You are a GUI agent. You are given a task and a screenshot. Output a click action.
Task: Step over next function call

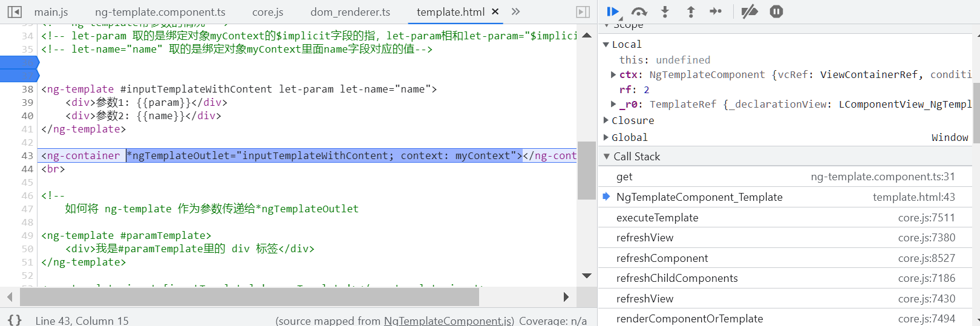[x=639, y=11]
